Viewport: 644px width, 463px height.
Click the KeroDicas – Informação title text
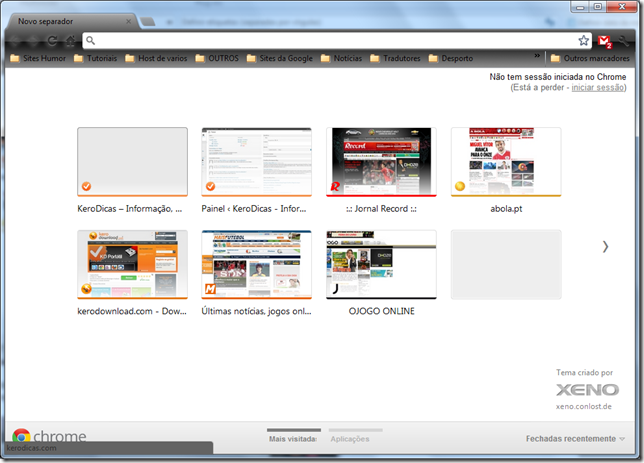tap(129, 209)
